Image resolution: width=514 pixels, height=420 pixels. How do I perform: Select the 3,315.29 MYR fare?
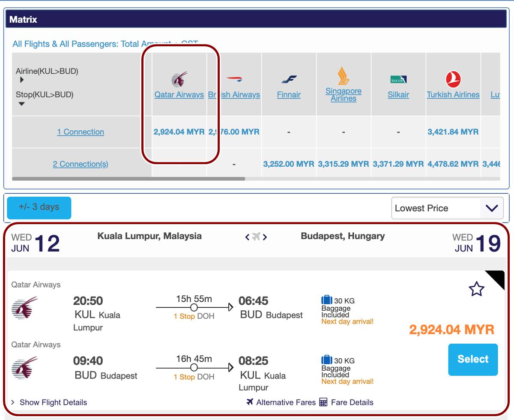point(344,164)
